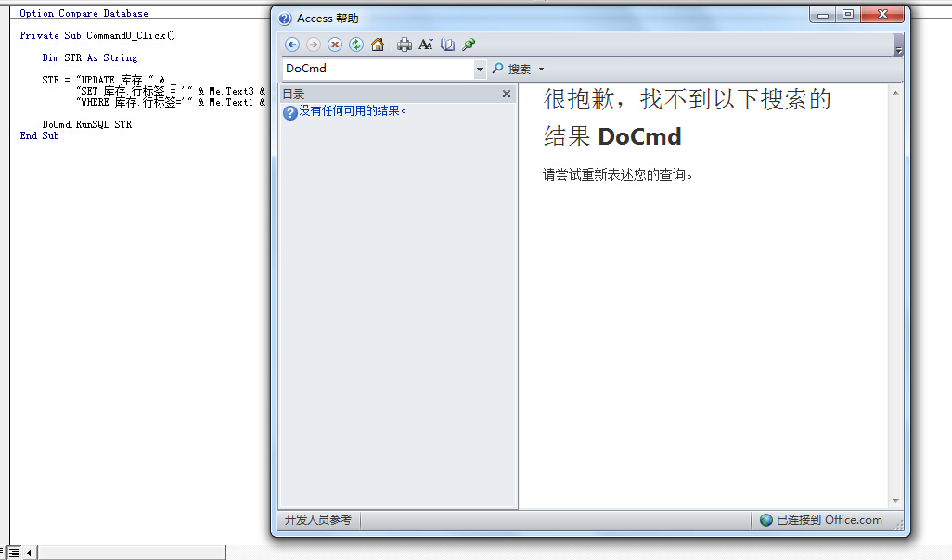
Task: Toggle the table of contents book icon
Action: 447,45
